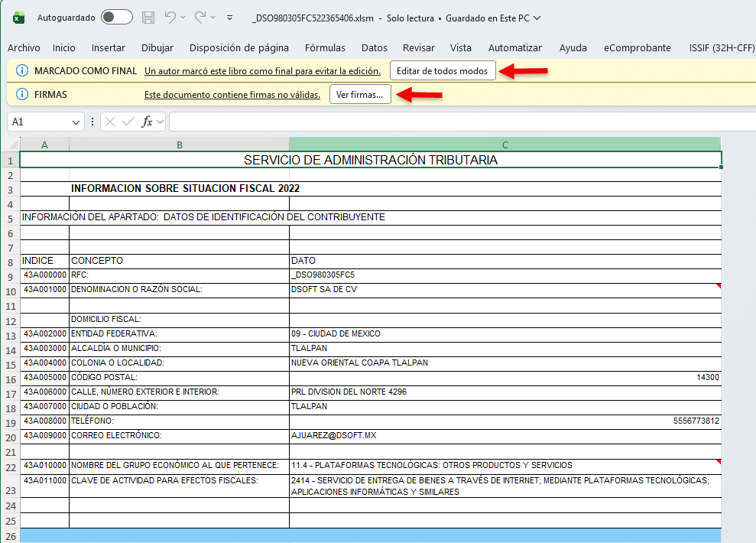Expand the Name Box dropdown arrow
756x543 pixels.
(76, 122)
